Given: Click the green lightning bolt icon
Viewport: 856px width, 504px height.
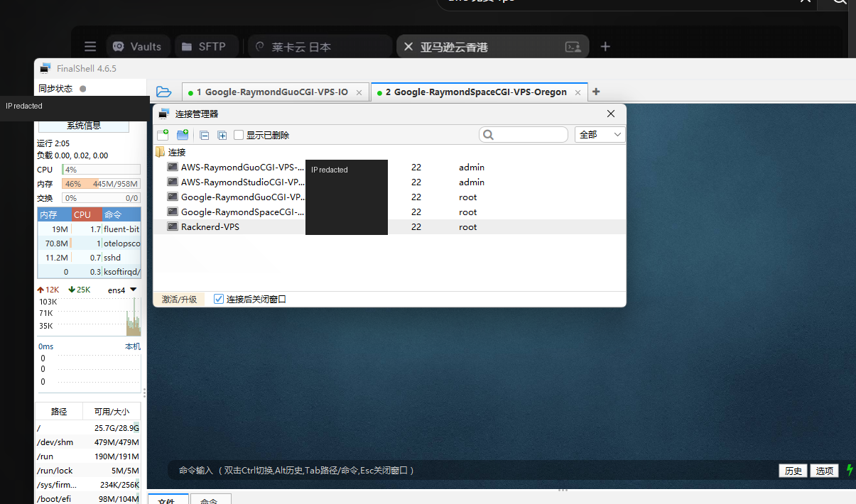Looking at the screenshot, I should (849, 470).
